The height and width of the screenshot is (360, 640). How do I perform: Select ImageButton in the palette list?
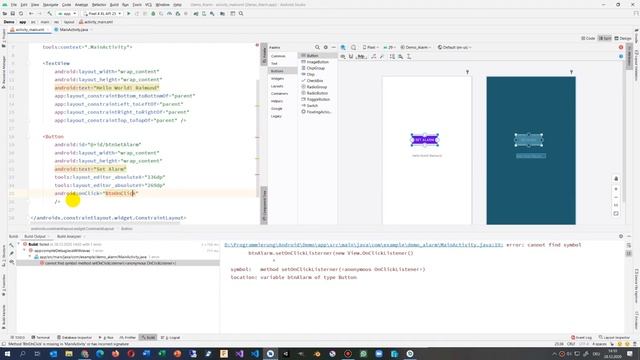pos(318,62)
